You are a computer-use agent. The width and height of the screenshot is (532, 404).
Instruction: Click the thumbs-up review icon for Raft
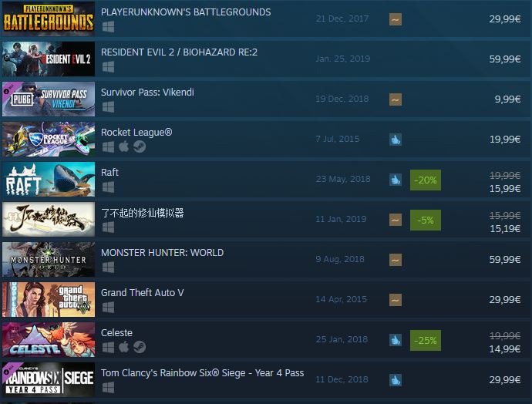coord(396,180)
